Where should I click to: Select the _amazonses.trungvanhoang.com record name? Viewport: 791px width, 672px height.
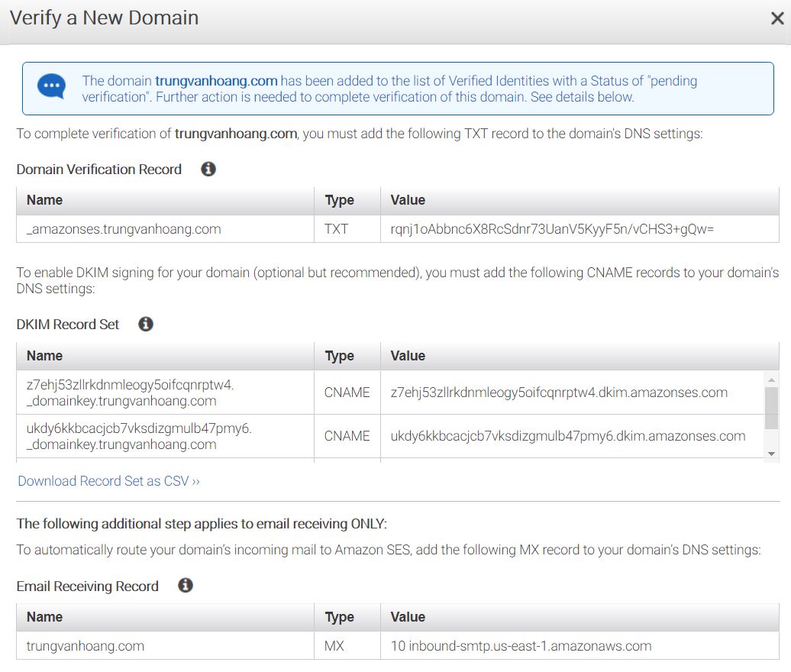[x=124, y=229]
